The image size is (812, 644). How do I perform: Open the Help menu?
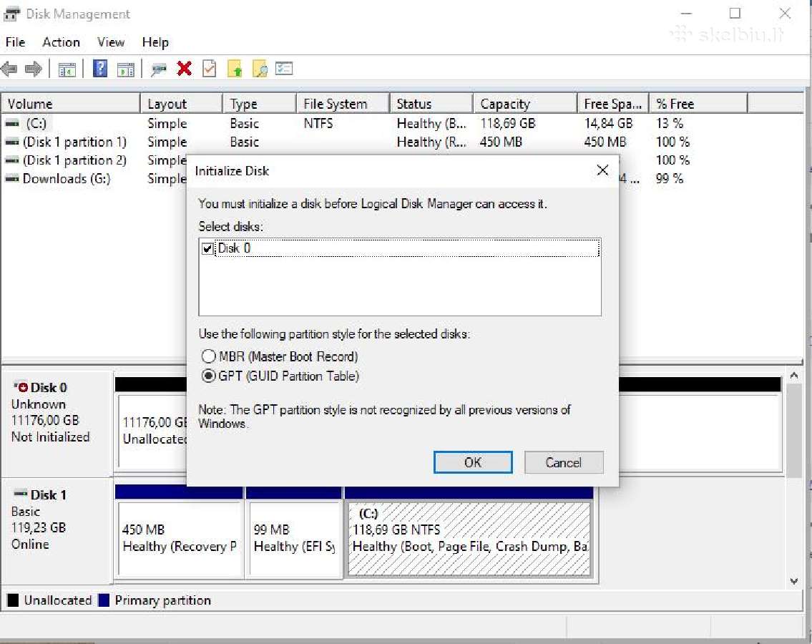[155, 42]
